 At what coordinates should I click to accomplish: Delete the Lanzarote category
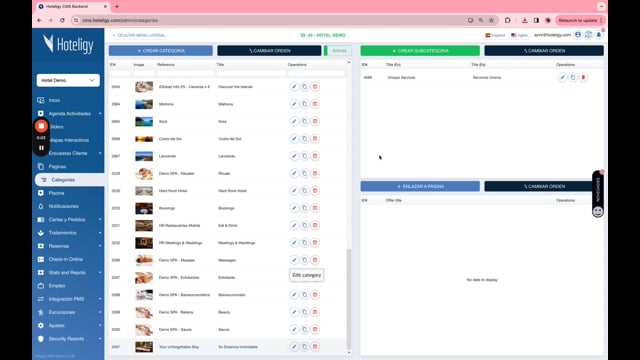(315, 156)
